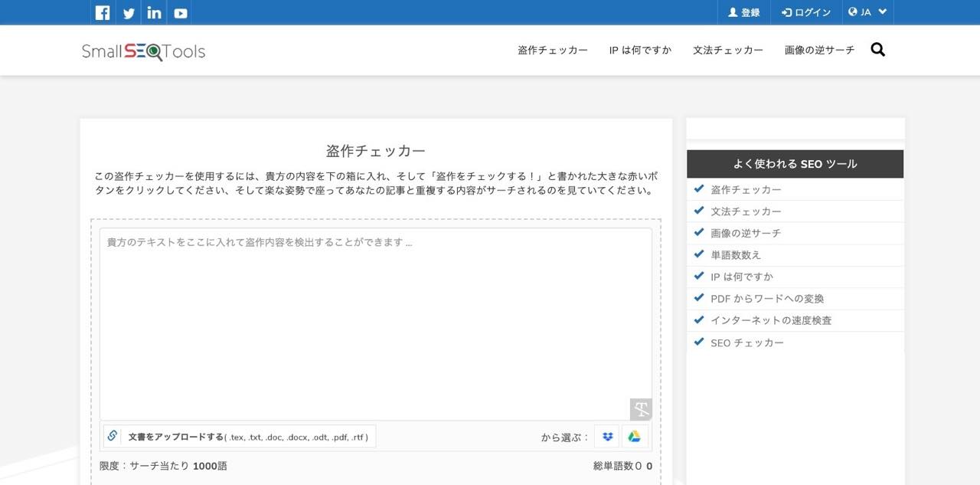The width and height of the screenshot is (980, 485).
Task: Expand the JA language dropdown
Action: 867,12
